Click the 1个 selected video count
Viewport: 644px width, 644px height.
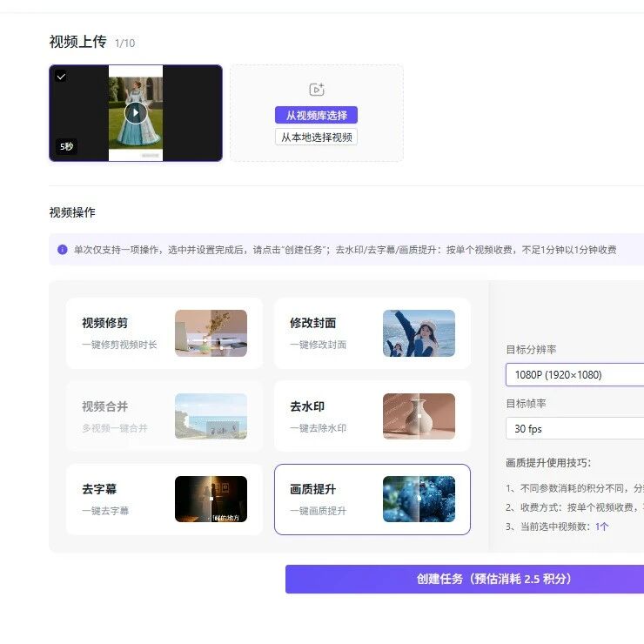(601, 527)
